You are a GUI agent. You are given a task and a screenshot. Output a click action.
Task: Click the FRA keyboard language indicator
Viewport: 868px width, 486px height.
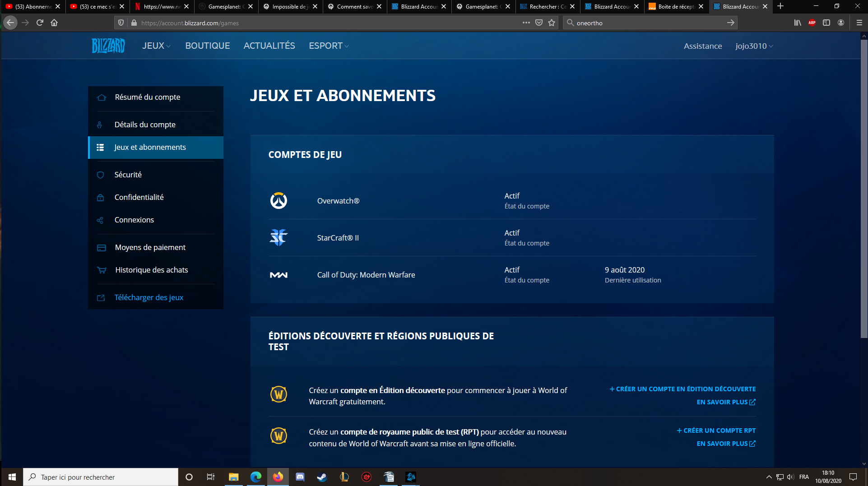tap(804, 477)
